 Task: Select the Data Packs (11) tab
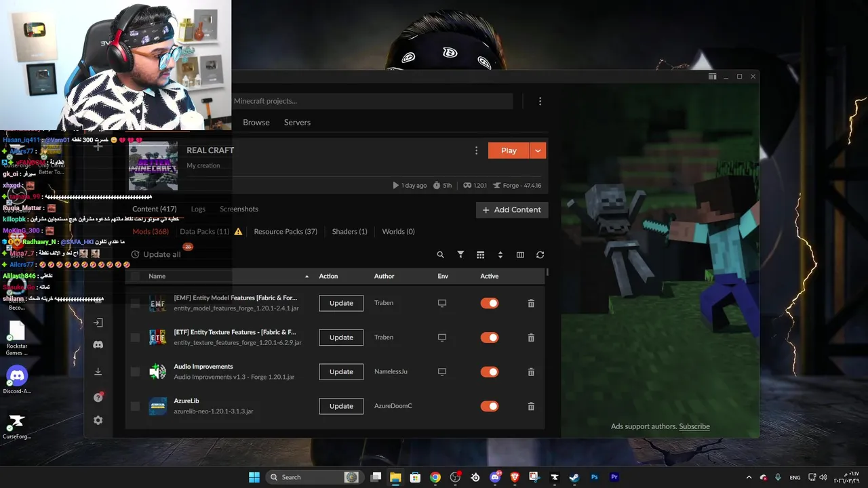[204, 232]
